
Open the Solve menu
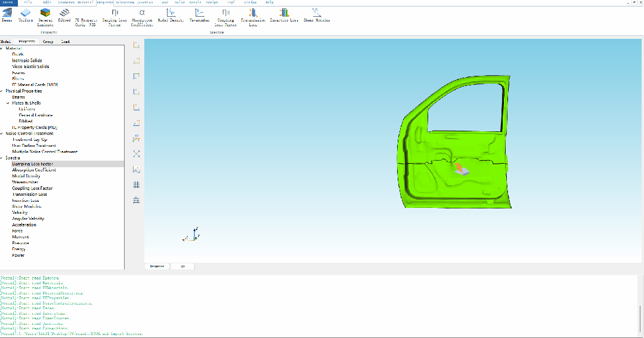(180, 2)
